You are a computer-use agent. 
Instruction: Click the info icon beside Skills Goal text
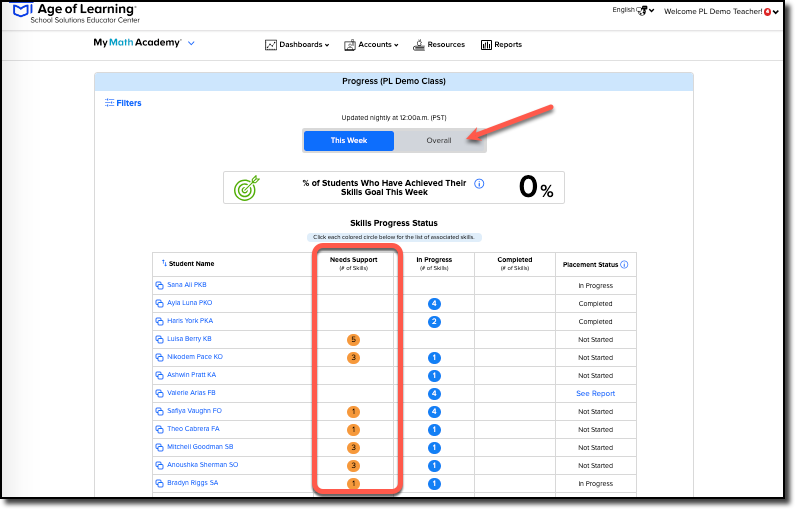(479, 184)
